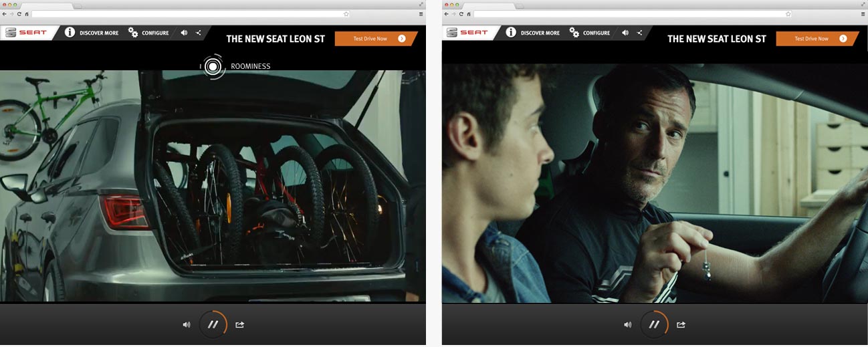The height and width of the screenshot is (347, 868).
Task: Go forward in father-and-son browser window
Action: (x=453, y=13)
